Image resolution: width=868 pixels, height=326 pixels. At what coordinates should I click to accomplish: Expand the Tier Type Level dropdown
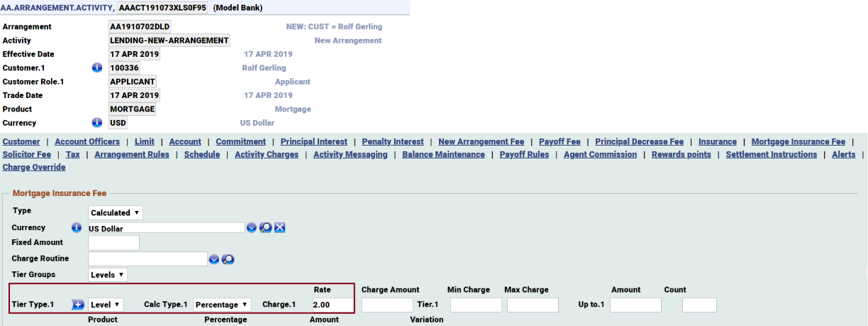click(106, 305)
